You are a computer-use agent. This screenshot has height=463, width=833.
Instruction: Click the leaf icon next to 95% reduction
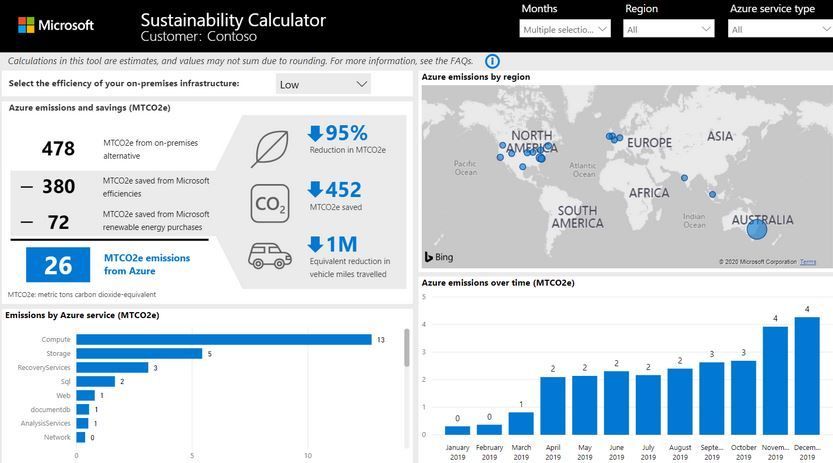(x=270, y=149)
